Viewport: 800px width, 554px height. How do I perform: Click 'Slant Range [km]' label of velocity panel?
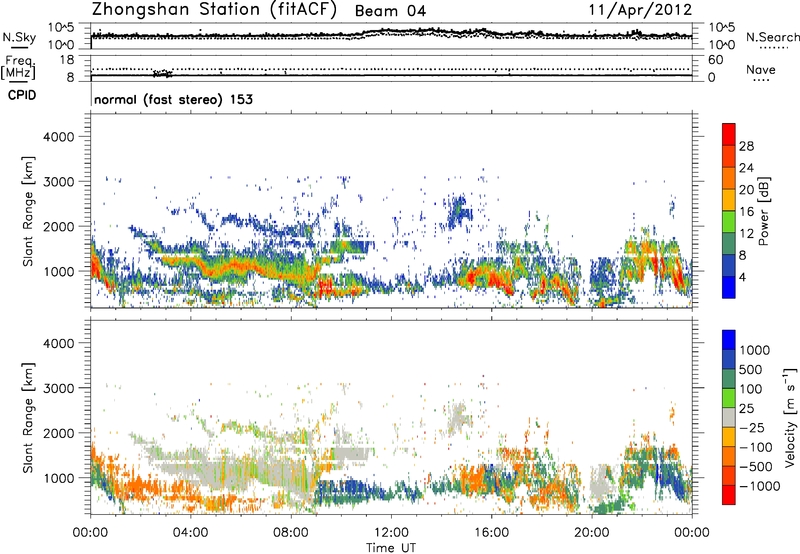(x=28, y=418)
